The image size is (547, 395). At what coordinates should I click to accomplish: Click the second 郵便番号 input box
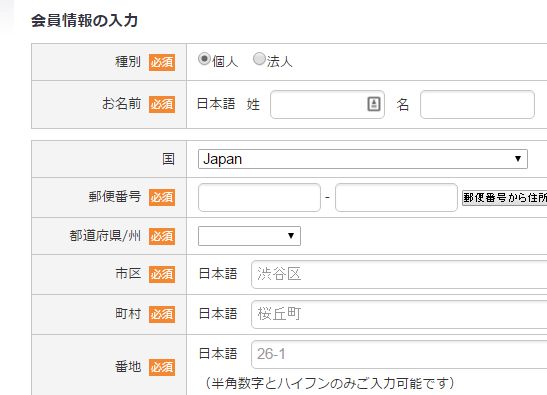pos(396,198)
